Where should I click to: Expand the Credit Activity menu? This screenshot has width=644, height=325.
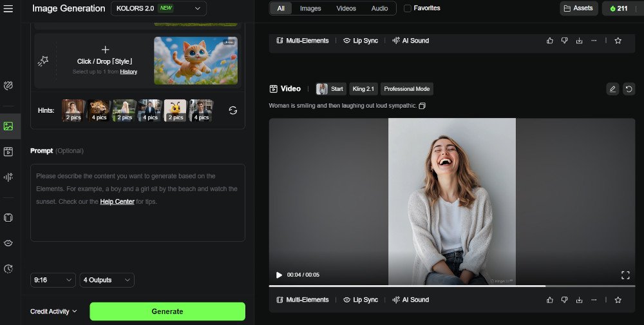click(53, 311)
